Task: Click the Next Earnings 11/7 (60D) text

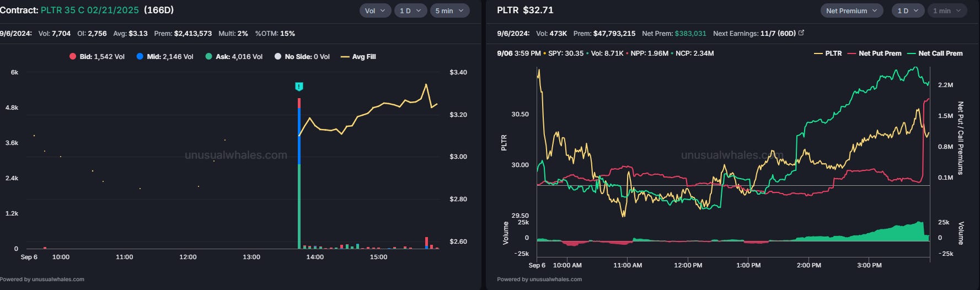Action: coord(754,34)
